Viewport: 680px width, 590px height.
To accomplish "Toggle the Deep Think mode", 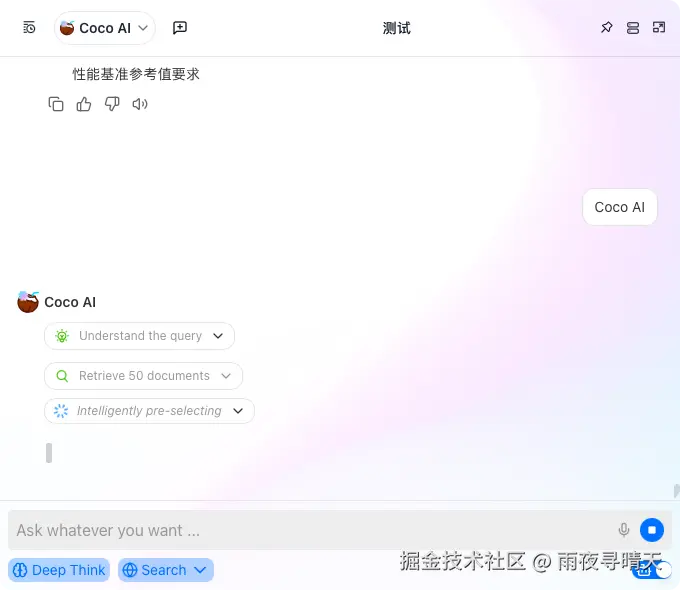I will pyautogui.click(x=59, y=570).
